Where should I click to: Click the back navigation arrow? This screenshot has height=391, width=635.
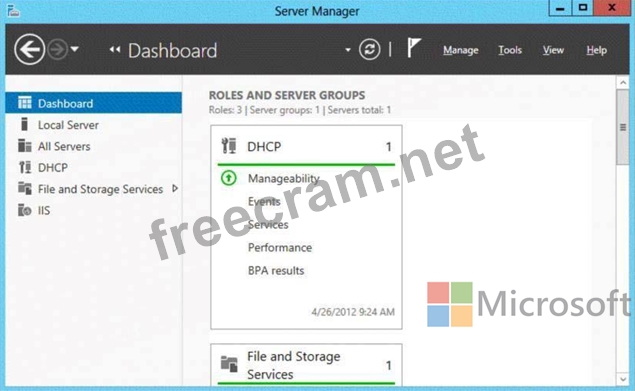(29, 49)
